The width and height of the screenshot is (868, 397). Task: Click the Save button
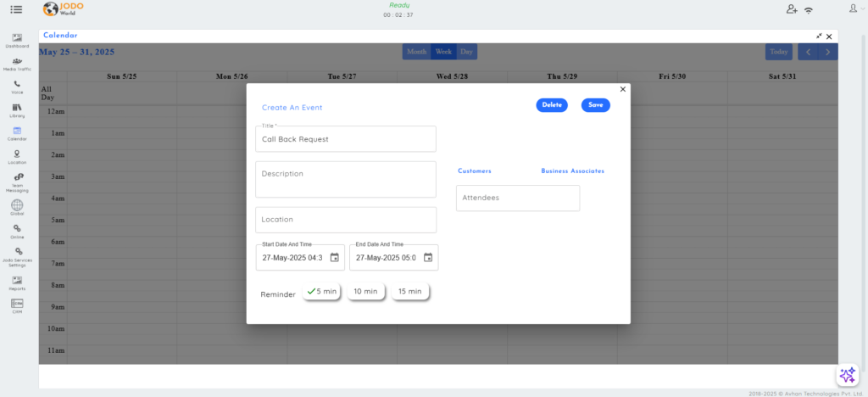596,105
